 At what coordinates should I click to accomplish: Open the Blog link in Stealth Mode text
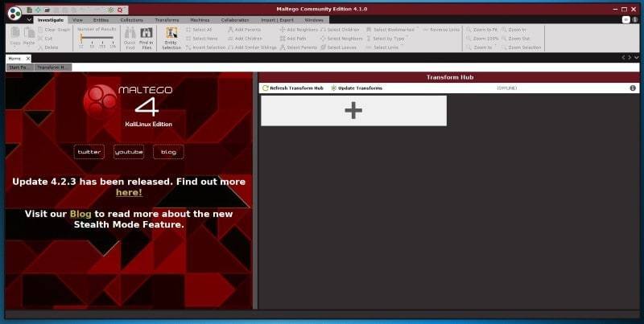click(x=80, y=214)
